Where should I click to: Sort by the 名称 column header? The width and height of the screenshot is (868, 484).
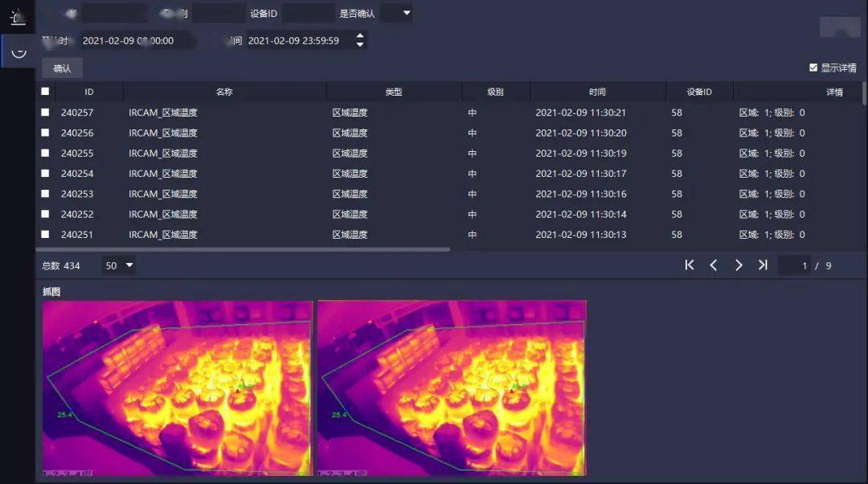[224, 92]
